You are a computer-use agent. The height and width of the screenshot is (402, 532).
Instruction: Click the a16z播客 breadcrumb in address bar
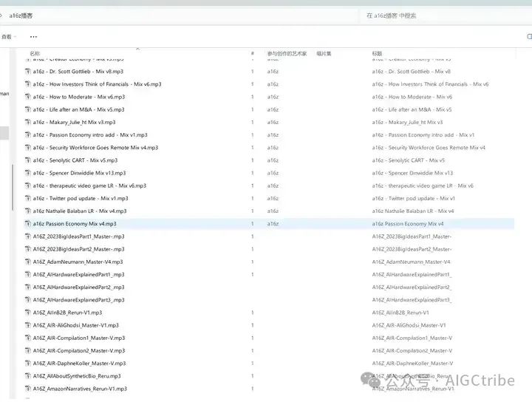21,16
